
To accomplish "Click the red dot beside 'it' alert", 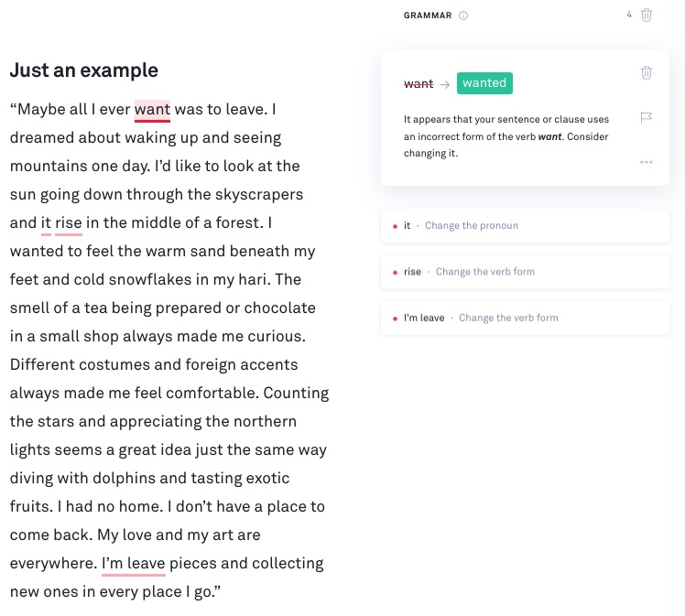I will [x=395, y=226].
